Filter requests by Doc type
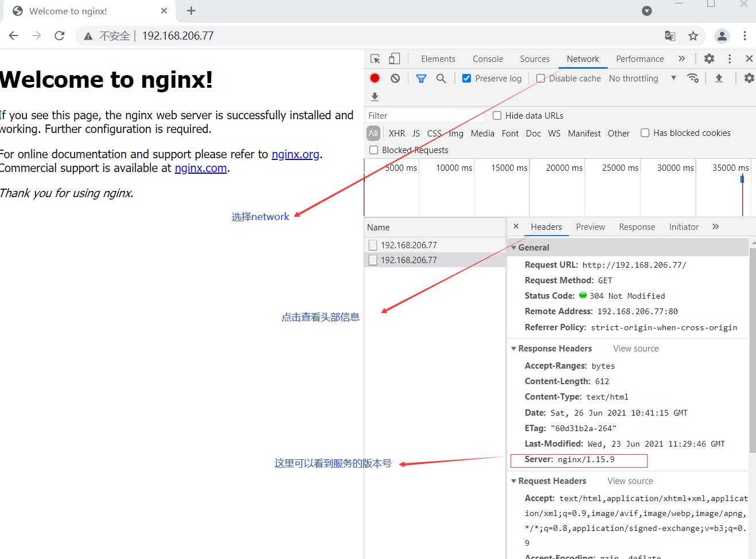The image size is (756, 559). pyautogui.click(x=533, y=134)
